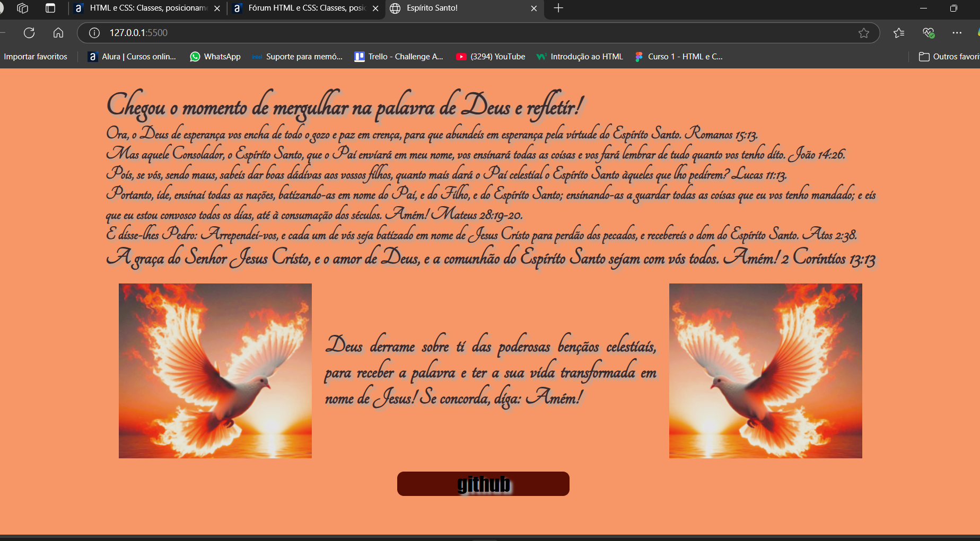Open the YouTube bookmark
The width and height of the screenshot is (980, 541).
click(x=491, y=57)
